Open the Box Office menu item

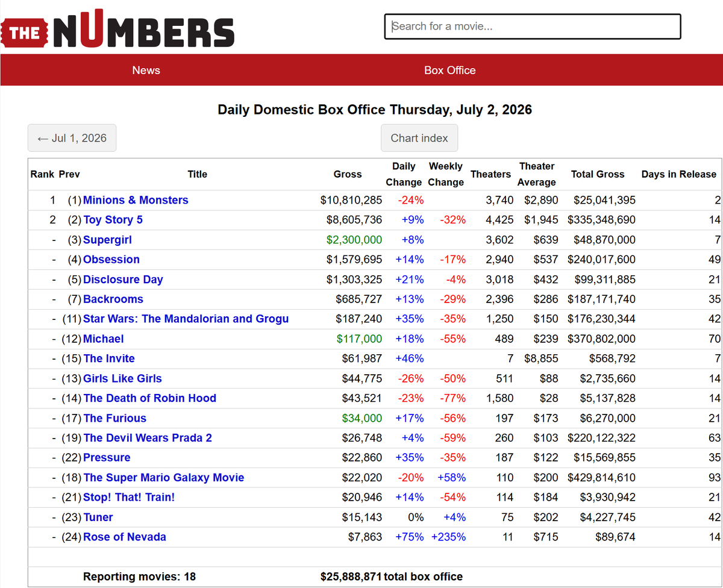[449, 70]
